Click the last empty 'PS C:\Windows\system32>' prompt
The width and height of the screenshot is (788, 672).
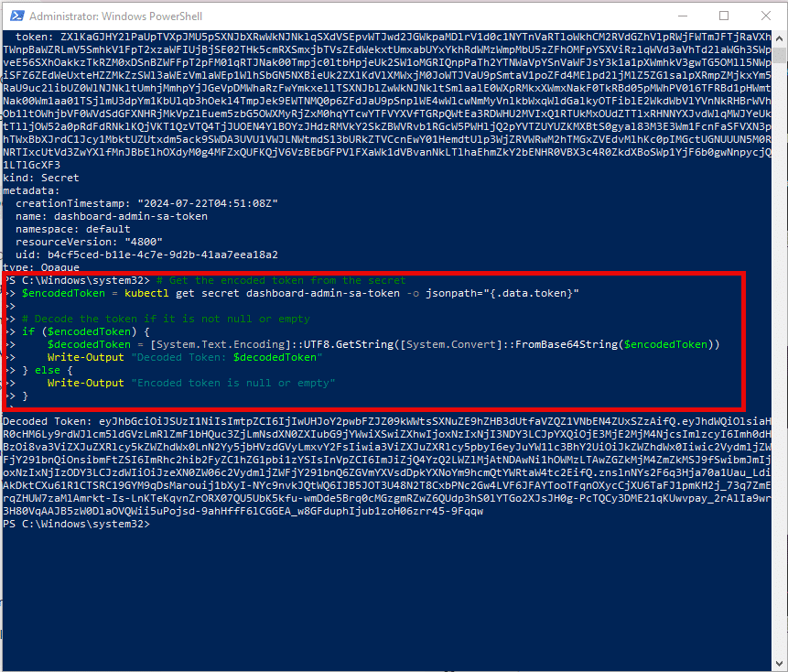point(76,525)
